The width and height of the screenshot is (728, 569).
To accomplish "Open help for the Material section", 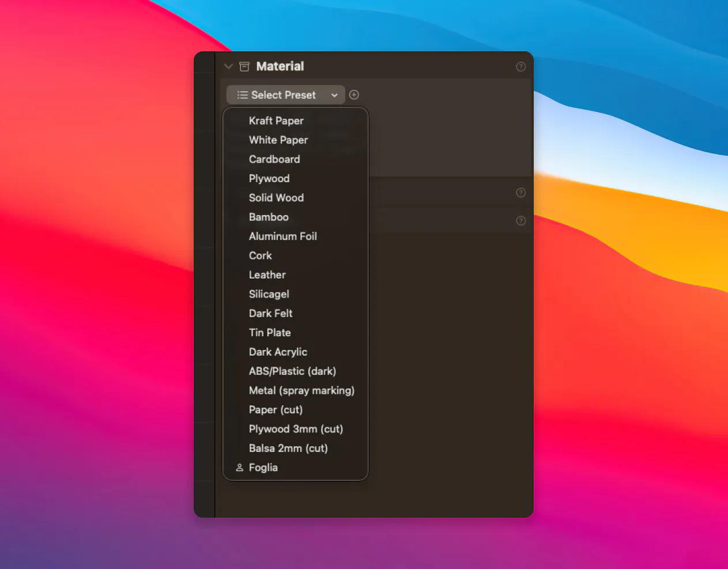I will [521, 67].
